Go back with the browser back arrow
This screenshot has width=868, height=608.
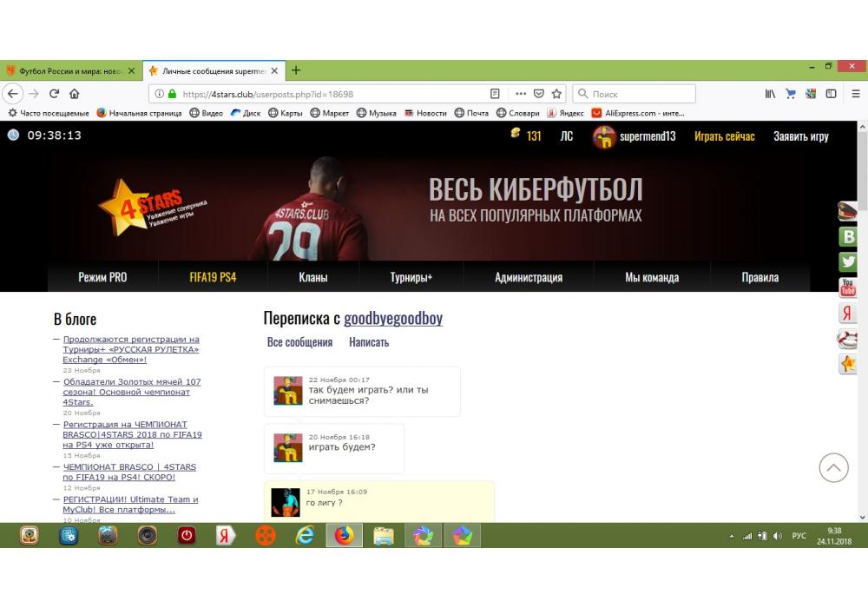13,94
